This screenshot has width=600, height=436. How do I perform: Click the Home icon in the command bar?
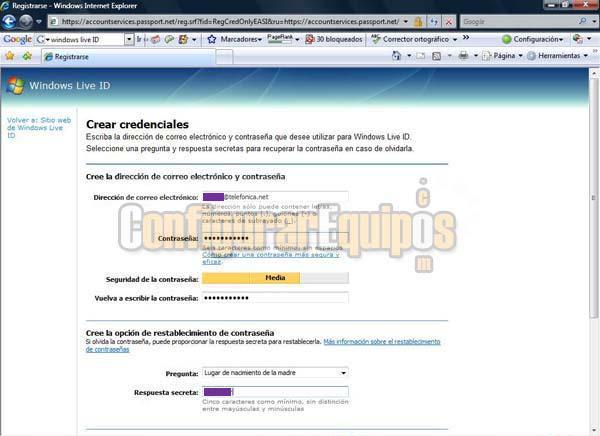click(x=396, y=56)
